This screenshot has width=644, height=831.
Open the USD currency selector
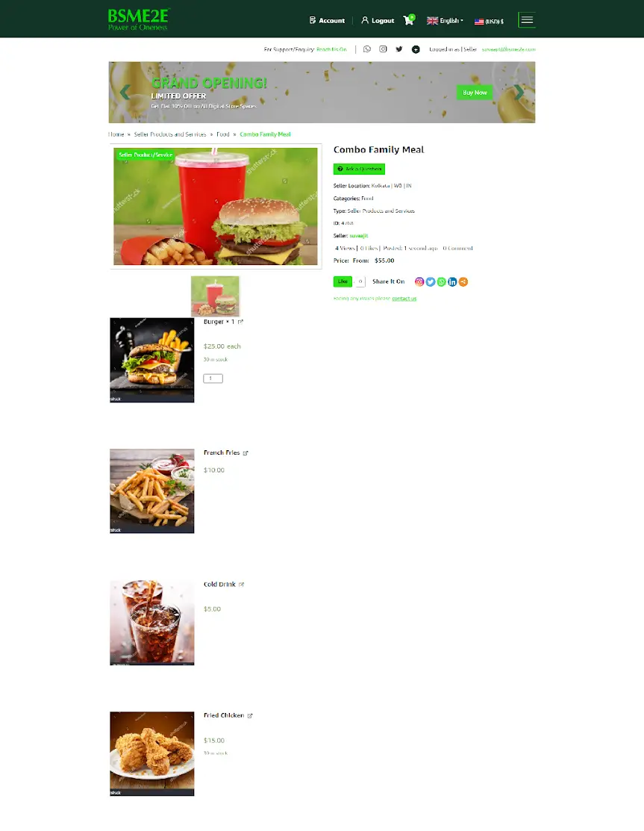(x=489, y=21)
